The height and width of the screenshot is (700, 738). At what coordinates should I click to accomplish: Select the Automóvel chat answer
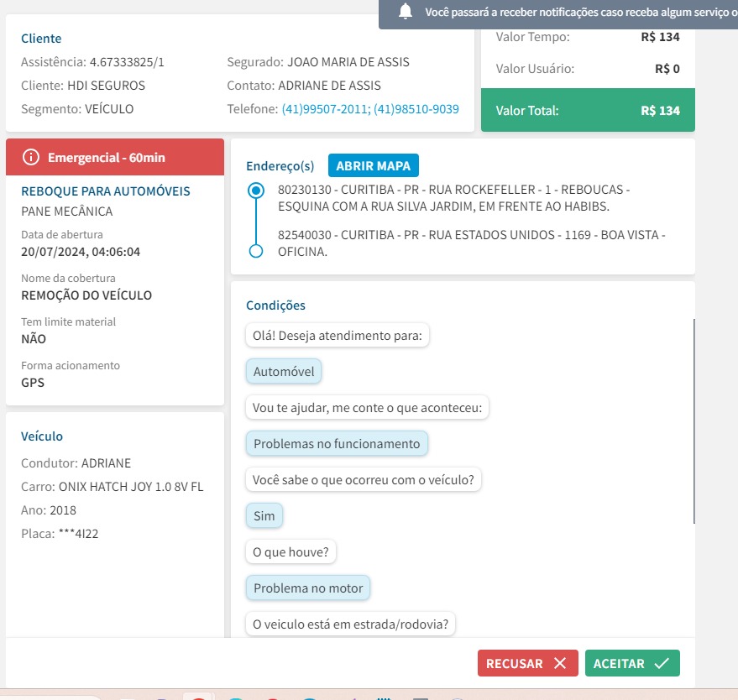pyautogui.click(x=283, y=372)
